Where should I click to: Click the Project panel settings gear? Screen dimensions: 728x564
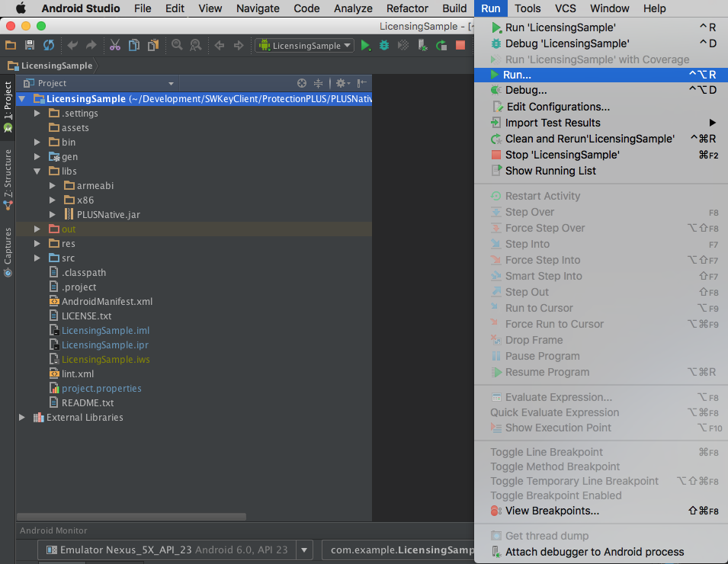342,83
